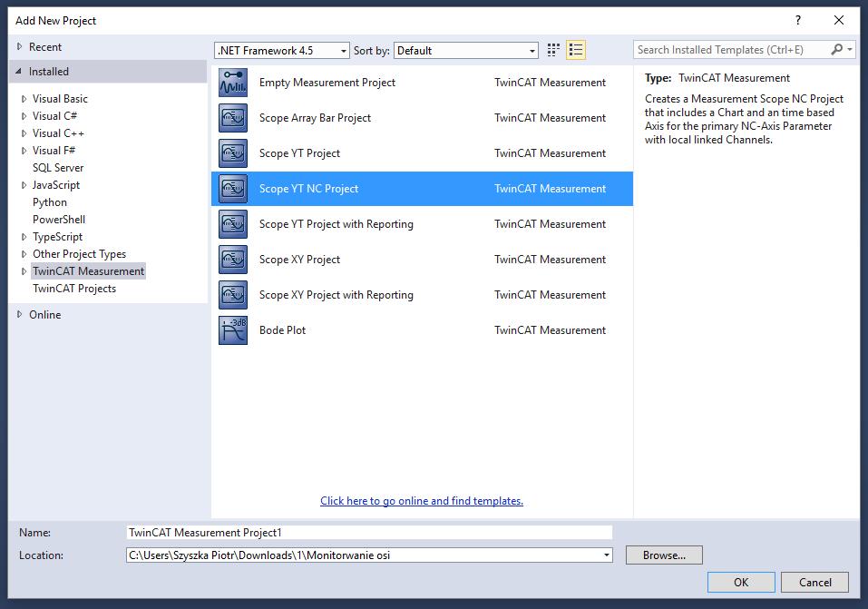Select 'Scope YT Project with Reporting' text
This screenshot has width=868, height=609.
point(336,224)
